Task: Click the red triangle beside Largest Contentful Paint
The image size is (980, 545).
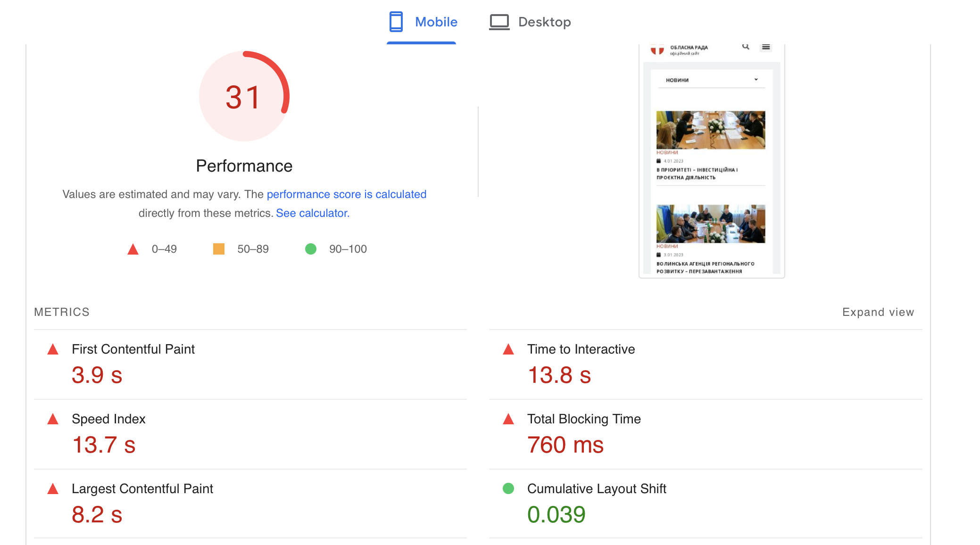Action: tap(53, 489)
